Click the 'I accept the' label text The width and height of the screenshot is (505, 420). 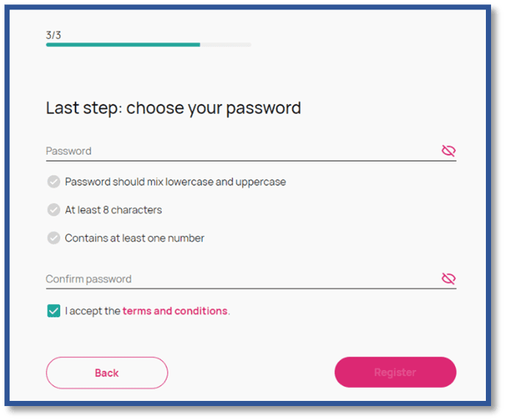[x=93, y=311]
